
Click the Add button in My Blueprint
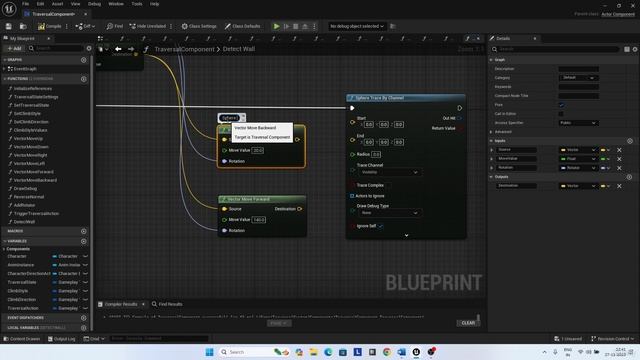(x=14, y=48)
